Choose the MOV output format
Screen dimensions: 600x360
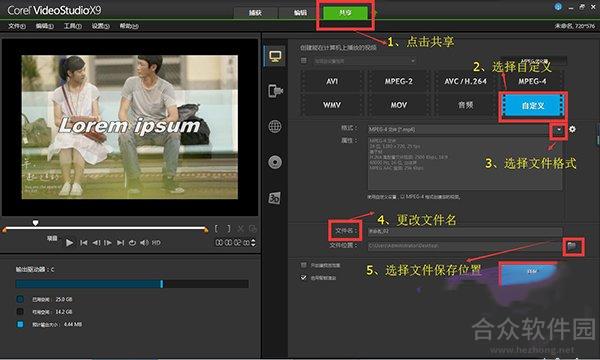[399, 105]
